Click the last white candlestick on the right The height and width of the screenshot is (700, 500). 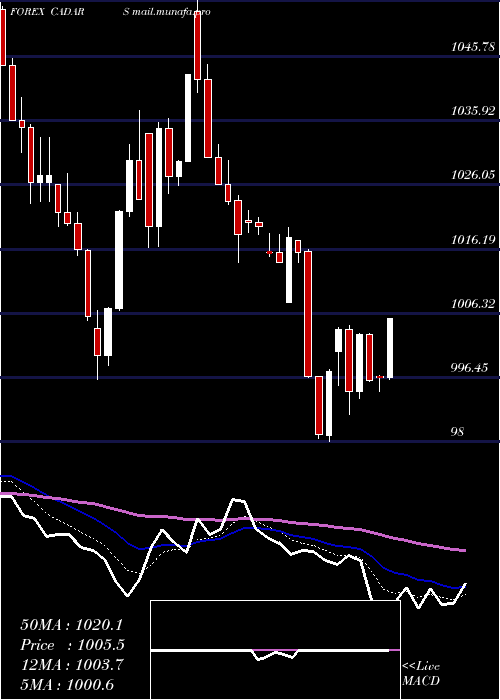pyautogui.click(x=390, y=348)
